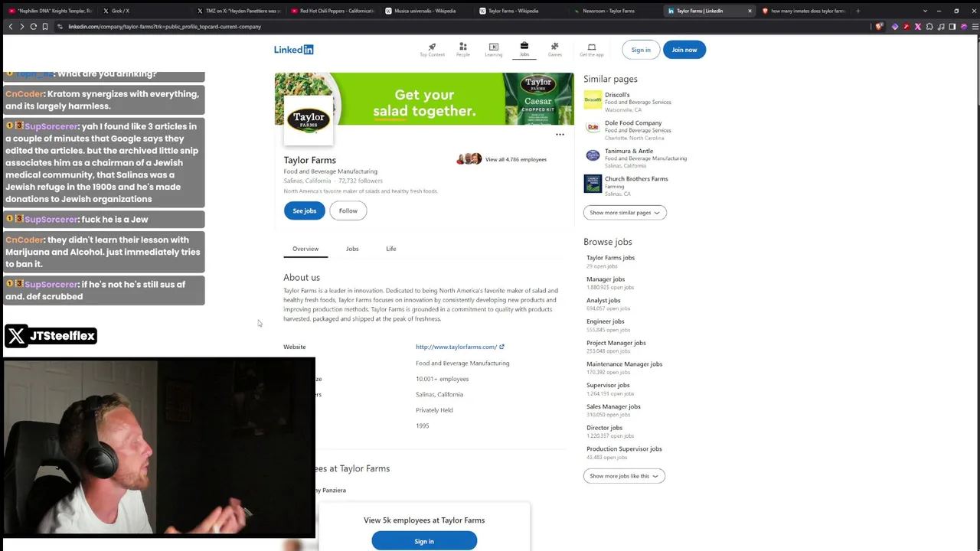Viewport: 980px width, 551px height.
Task: Click the Get the app laptop icon
Action: [x=592, y=47]
